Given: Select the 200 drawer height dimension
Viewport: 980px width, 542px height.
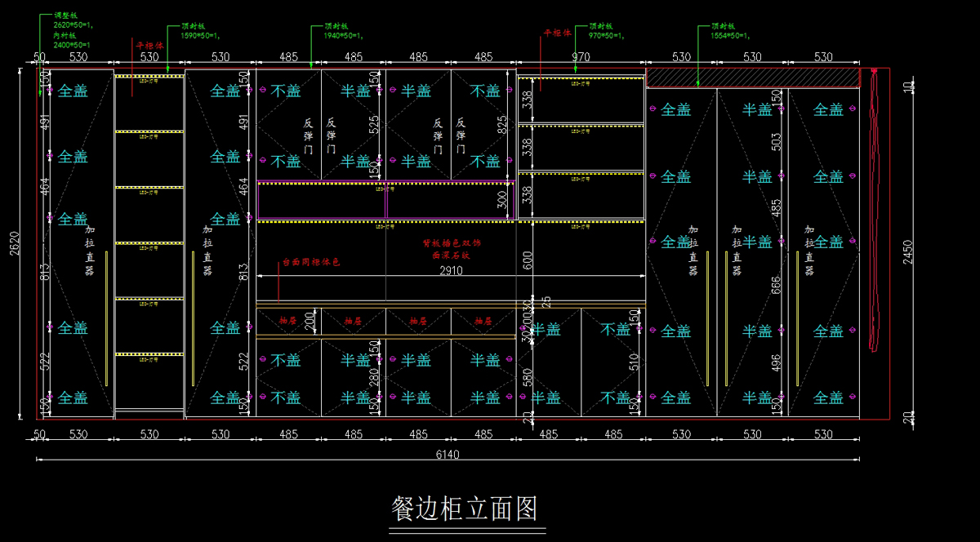Looking at the screenshot, I should pos(310,320).
